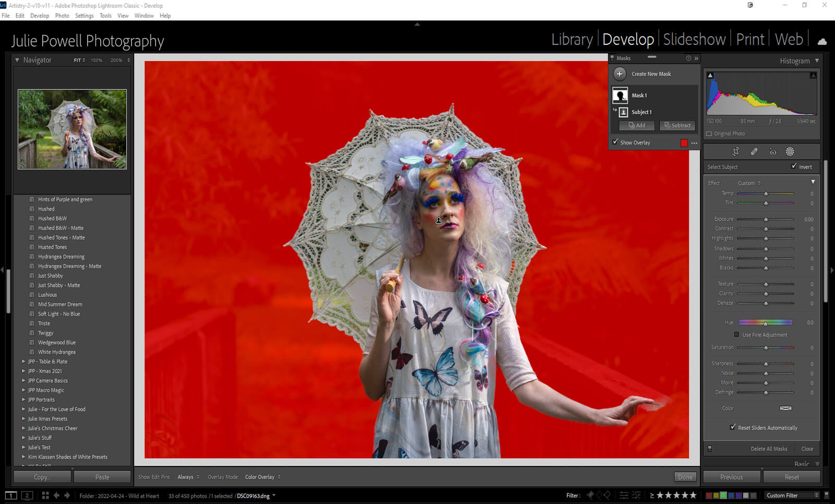
Task: Open the Photo menu
Action: (62, 16)
